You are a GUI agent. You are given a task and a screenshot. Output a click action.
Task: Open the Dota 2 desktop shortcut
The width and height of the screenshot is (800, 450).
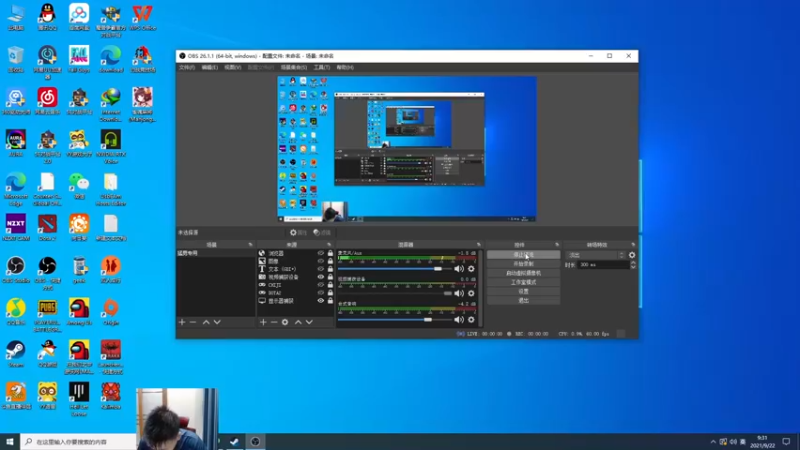pyautogui.click(x=47, y=228)
